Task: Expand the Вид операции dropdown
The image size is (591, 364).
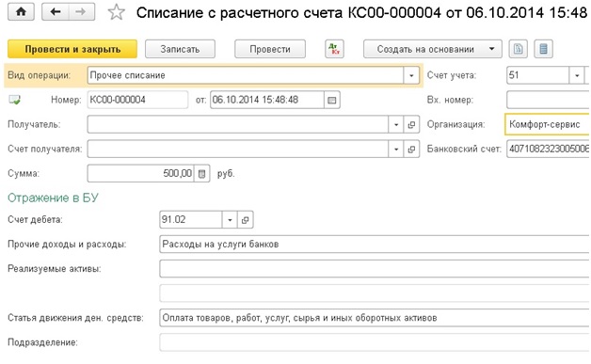Action: tap(411, 75)
